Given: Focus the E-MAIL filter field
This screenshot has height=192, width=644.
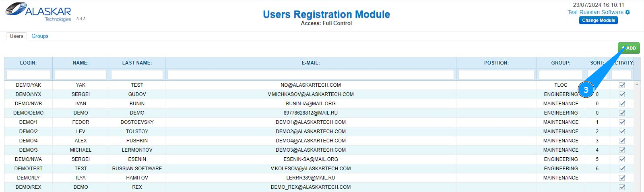Looking at the screenshot, I should (311, 75).
